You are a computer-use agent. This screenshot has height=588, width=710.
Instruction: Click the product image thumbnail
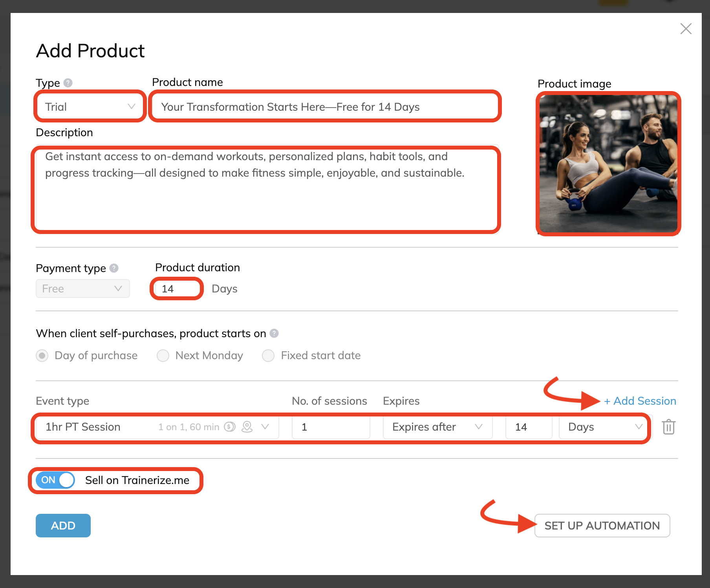click(x=608, y=164)
